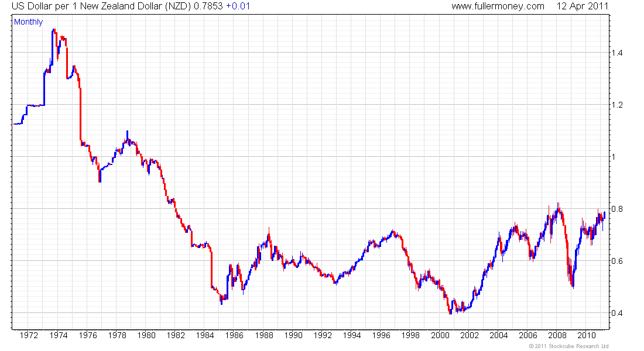The image size is (644, 351).
Task: Click the 1984 x-axis label
Action: click(x=205, y=335)
